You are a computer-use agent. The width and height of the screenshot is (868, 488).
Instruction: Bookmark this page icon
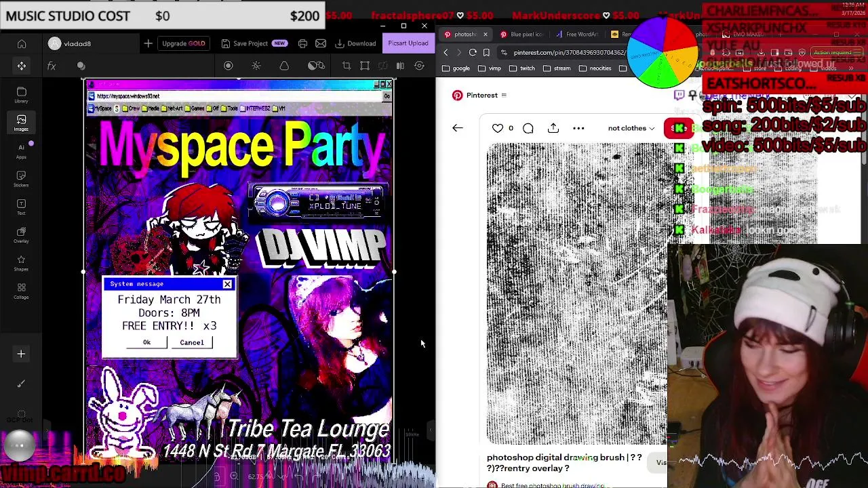pos(486,52)
